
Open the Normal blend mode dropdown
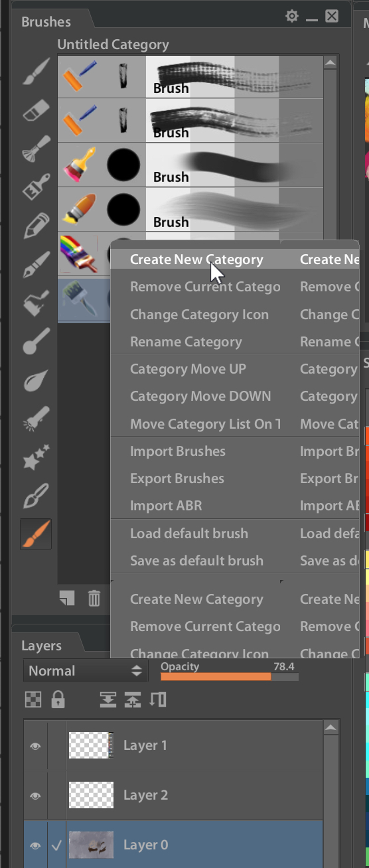coord(86,670)
